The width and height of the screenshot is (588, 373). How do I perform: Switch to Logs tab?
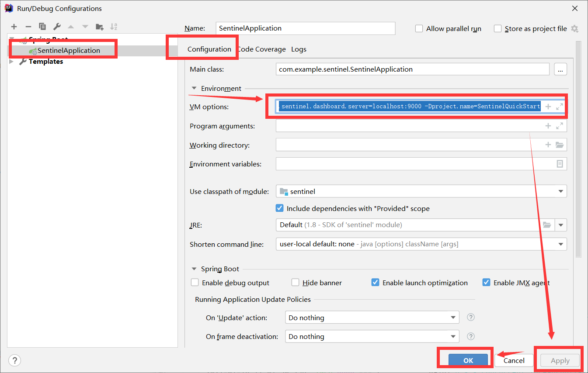tap(299, 49)
